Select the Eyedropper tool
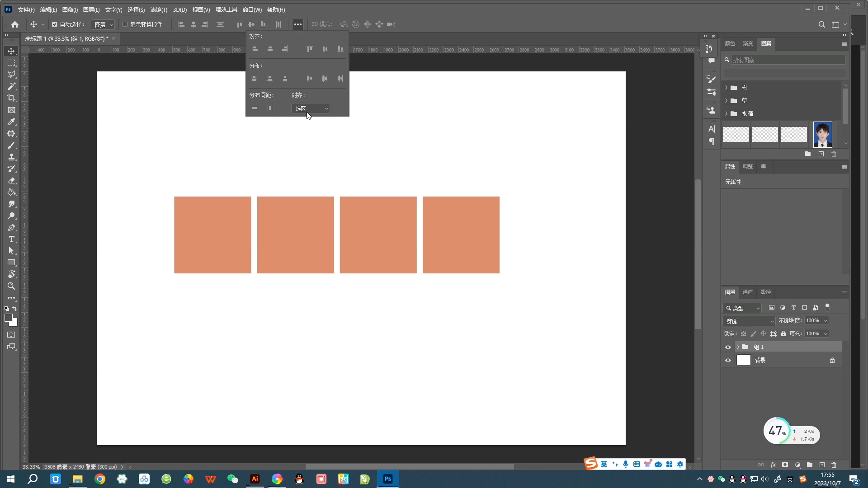 coord(11,122)
